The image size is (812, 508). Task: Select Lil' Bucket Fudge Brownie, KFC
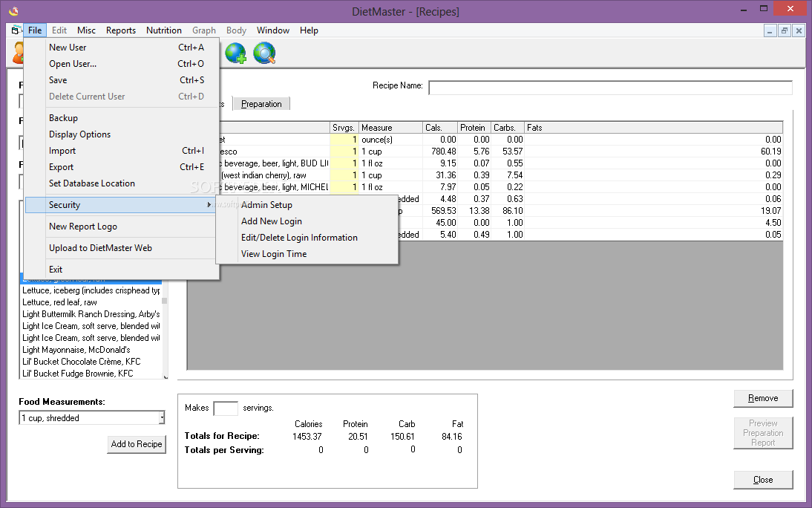[x=91, y=374]
